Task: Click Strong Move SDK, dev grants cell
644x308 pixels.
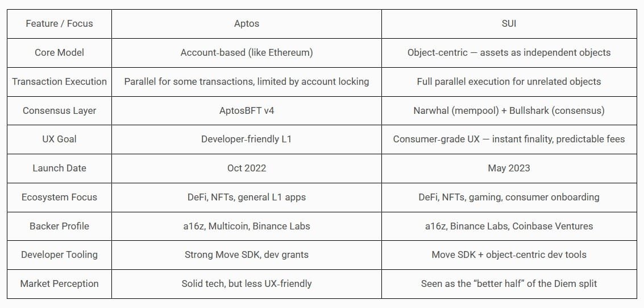Action: tap(247, 255)
